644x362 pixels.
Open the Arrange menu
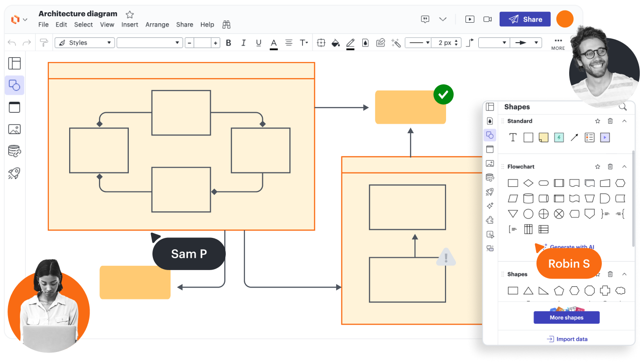157,25
